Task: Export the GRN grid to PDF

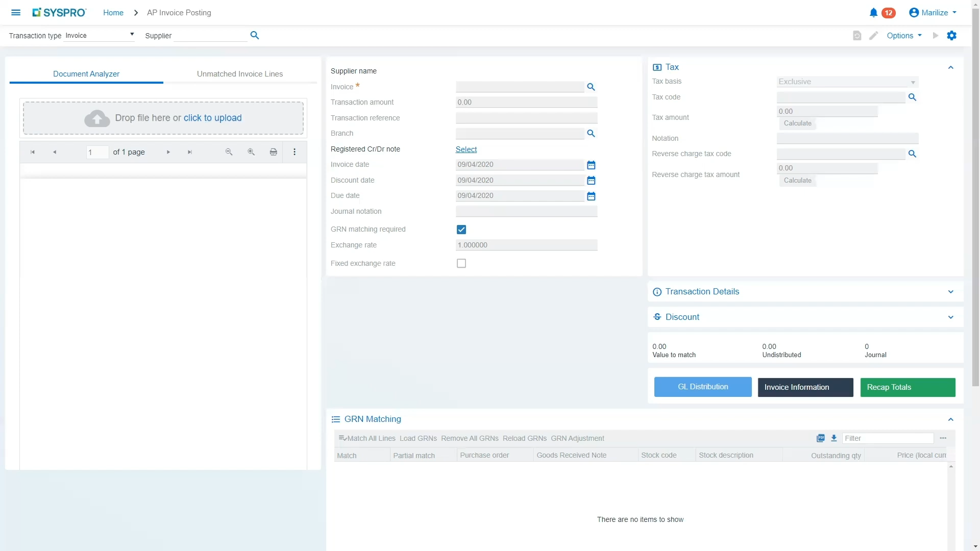Action: pos(820,438)
